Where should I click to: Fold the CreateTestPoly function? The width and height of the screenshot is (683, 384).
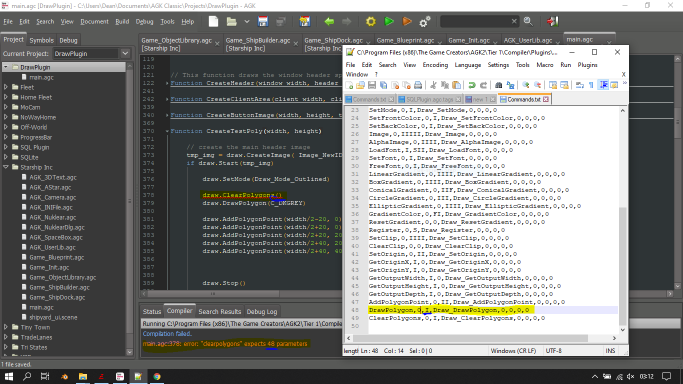pyautogui.click(x=167, y=131)
